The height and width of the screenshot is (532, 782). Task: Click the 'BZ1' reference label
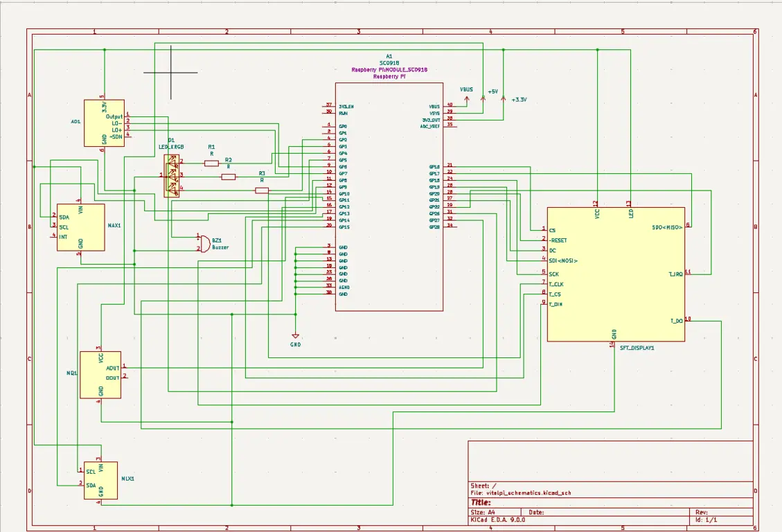coord(217,240)
